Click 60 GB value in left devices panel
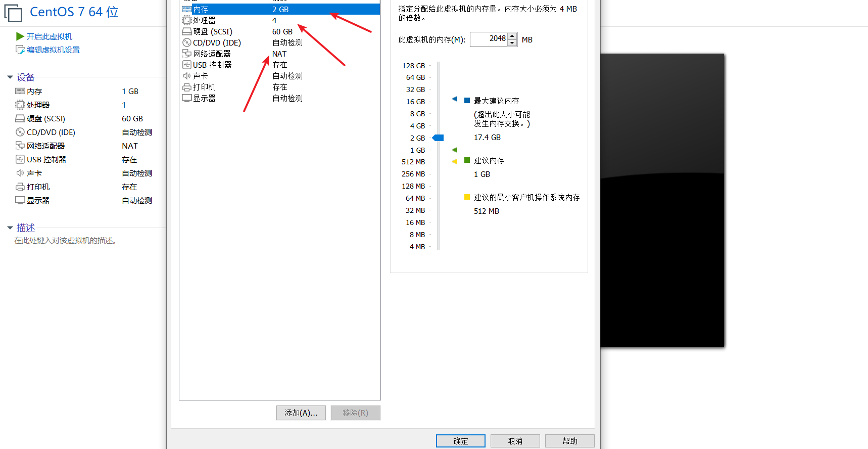 (x=132, y=118)
